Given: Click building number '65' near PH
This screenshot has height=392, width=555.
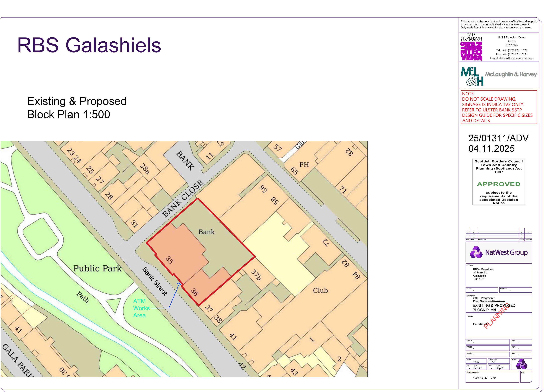Looking at the screenshot, I should [x=294, y=171].
